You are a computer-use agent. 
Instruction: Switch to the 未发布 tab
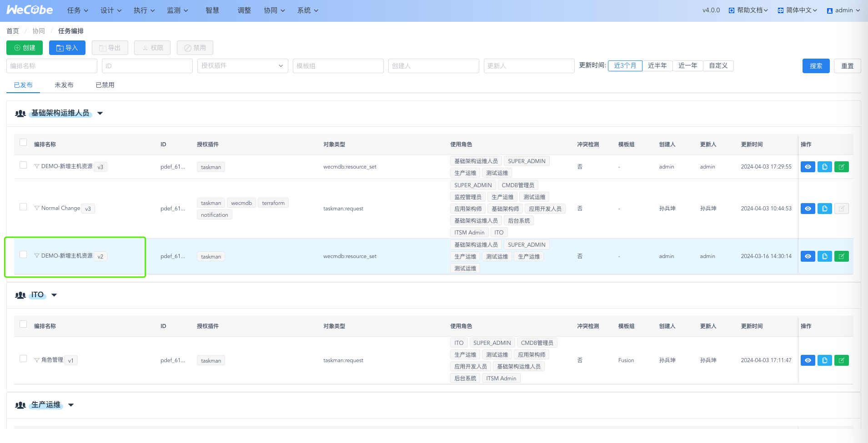[x=64, y=85]
